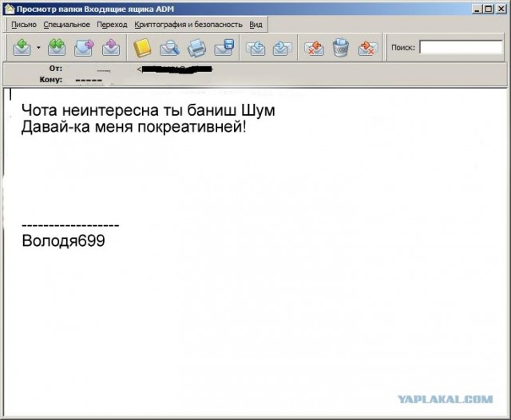This screenshot has width=511, height=420.
Task: Click the blacked-out sender address in От field
Action: (175, 69)
